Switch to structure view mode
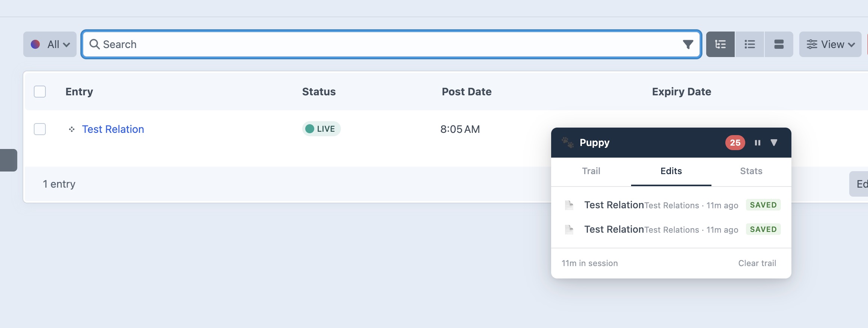The image size is (868, 328). pos(720,44)
